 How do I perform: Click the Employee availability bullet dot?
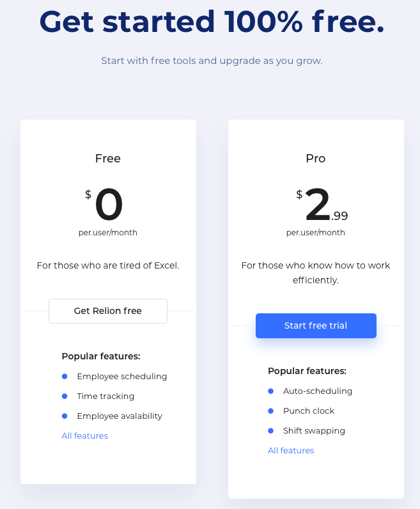[x=65, y=416]
